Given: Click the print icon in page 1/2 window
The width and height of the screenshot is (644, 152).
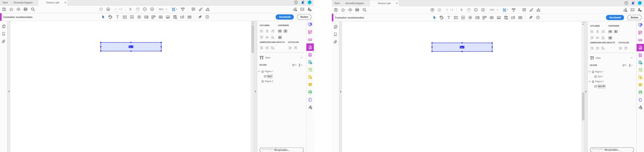Looking at the screenshot, I should [x=25, y=9].
